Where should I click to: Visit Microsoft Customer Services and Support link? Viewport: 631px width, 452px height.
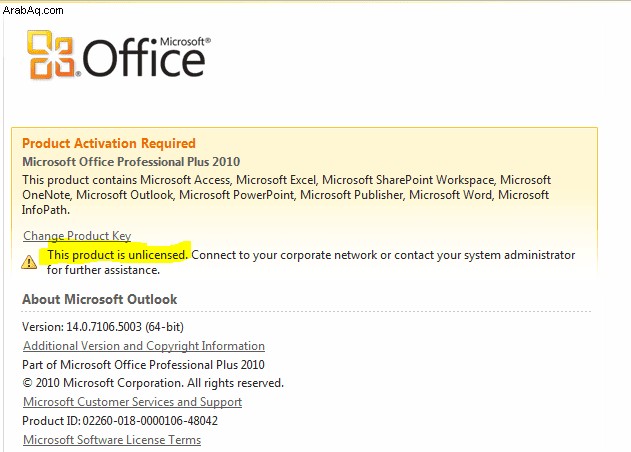(x=132, y=402)
